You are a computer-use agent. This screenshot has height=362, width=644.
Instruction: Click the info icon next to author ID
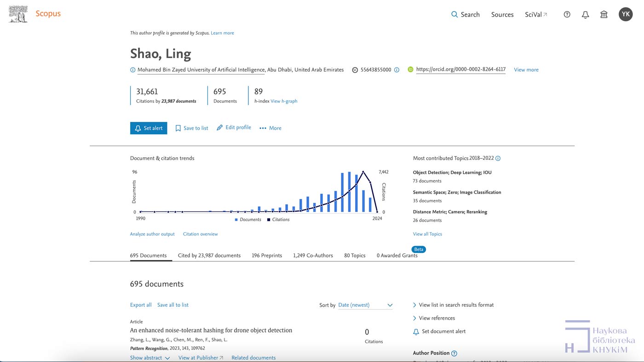click(x=397, y=70)
